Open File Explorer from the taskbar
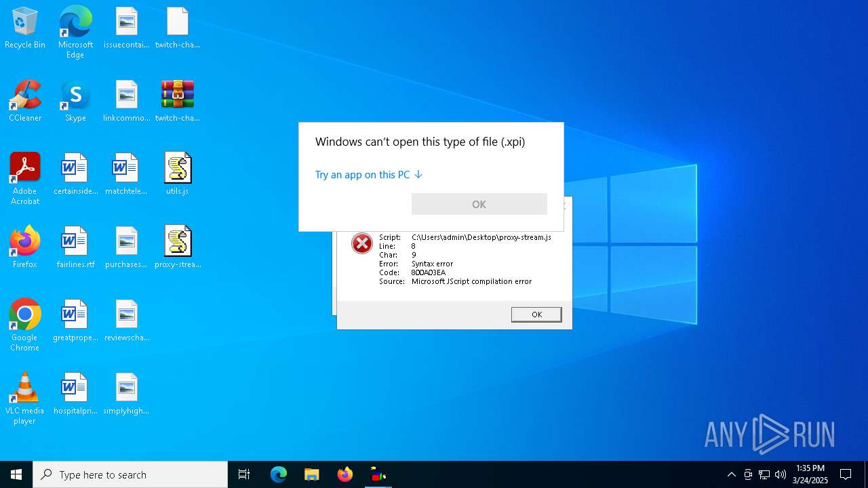The image size is (868, 488). click(x=312, y=474)
